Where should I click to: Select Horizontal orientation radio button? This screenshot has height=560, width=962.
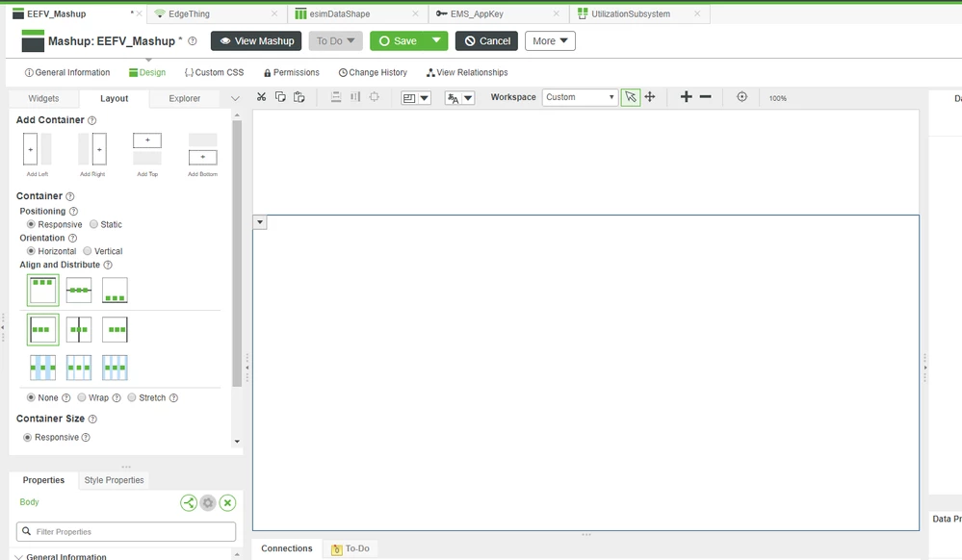tap(31, 251)
